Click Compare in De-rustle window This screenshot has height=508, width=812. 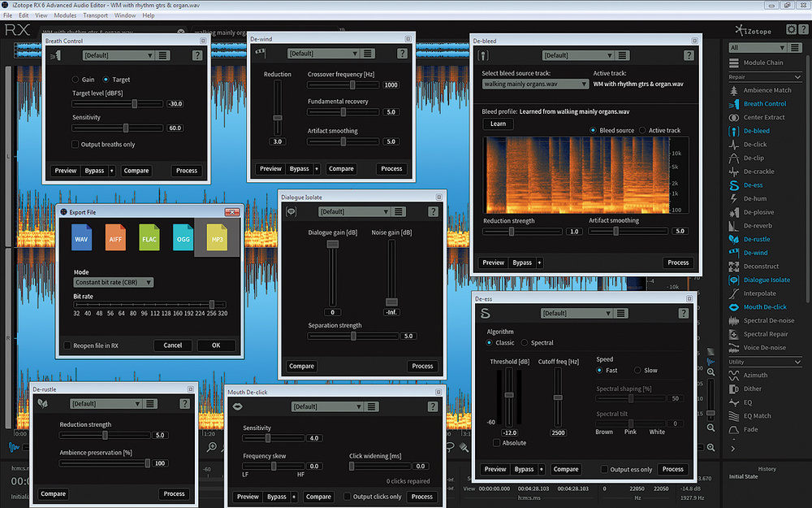tap(54, 493)
